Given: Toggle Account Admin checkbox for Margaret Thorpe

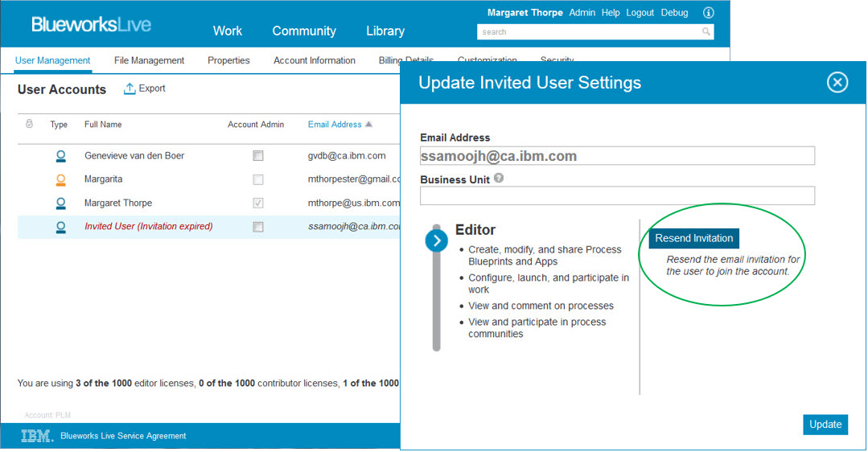Looking at the screenshot, I should click(258, 203).
